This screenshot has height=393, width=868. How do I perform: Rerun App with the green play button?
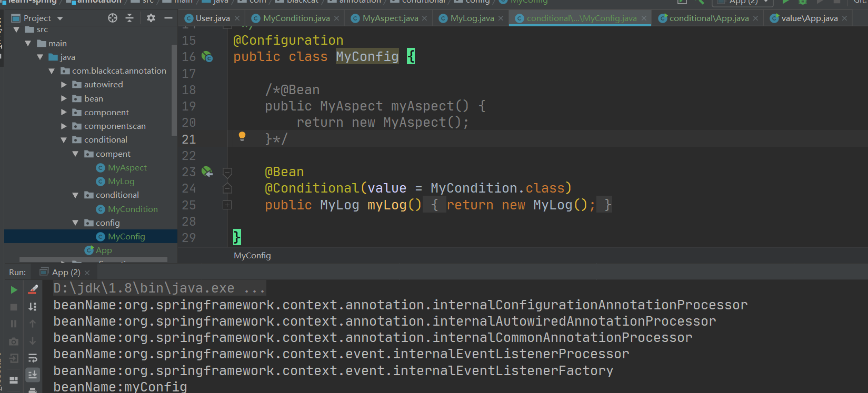[x=14, y=290]
